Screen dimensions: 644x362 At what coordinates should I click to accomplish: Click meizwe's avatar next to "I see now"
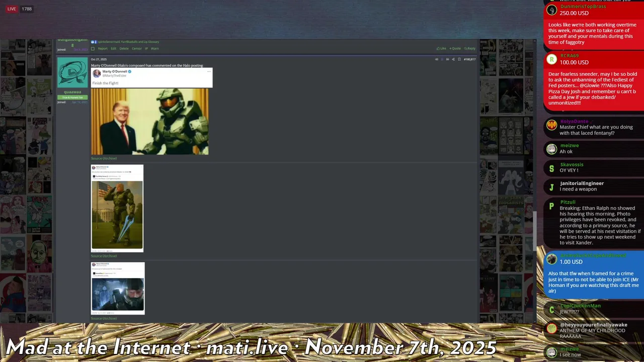pos(552,352)
